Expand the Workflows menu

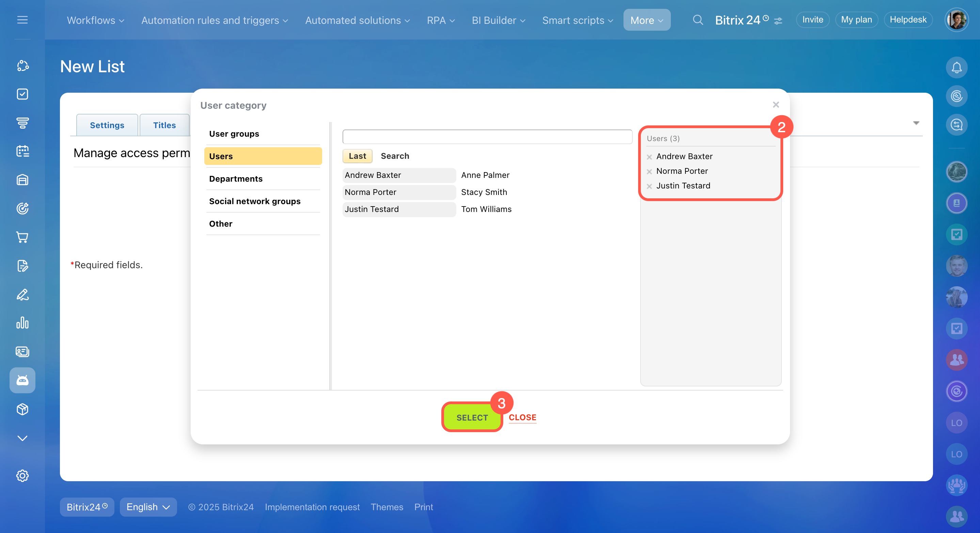point(95,20)
